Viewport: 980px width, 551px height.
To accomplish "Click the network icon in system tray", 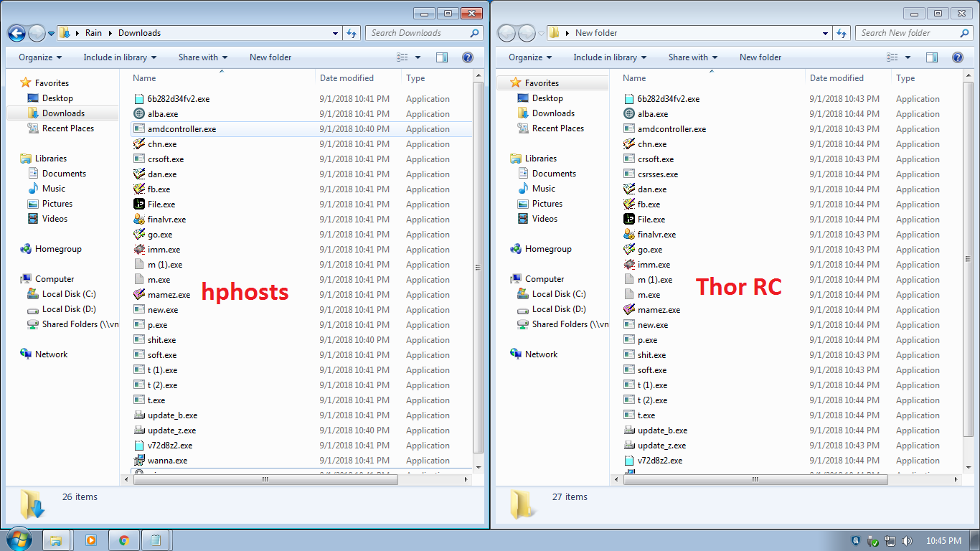I will coord(890,541).
